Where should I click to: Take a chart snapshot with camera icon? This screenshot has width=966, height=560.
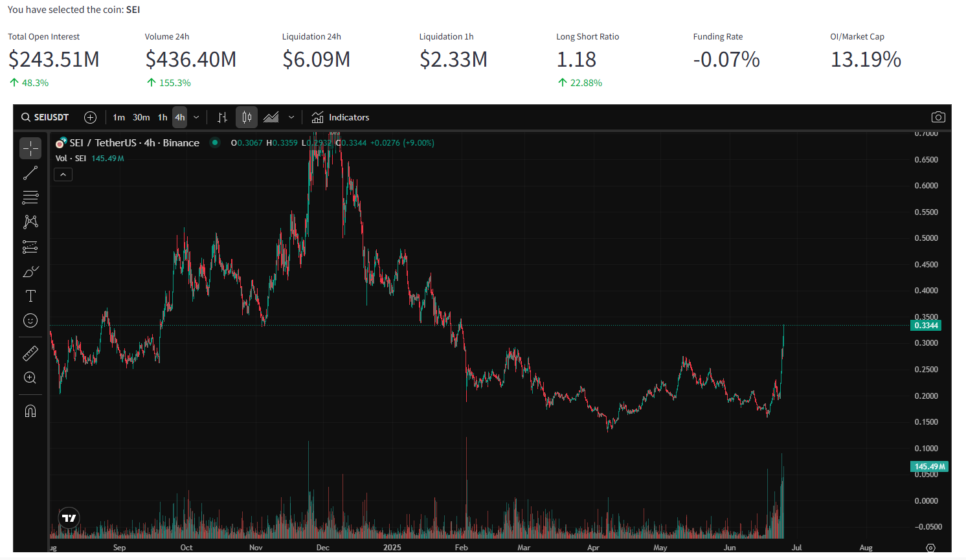click(938, 117)
